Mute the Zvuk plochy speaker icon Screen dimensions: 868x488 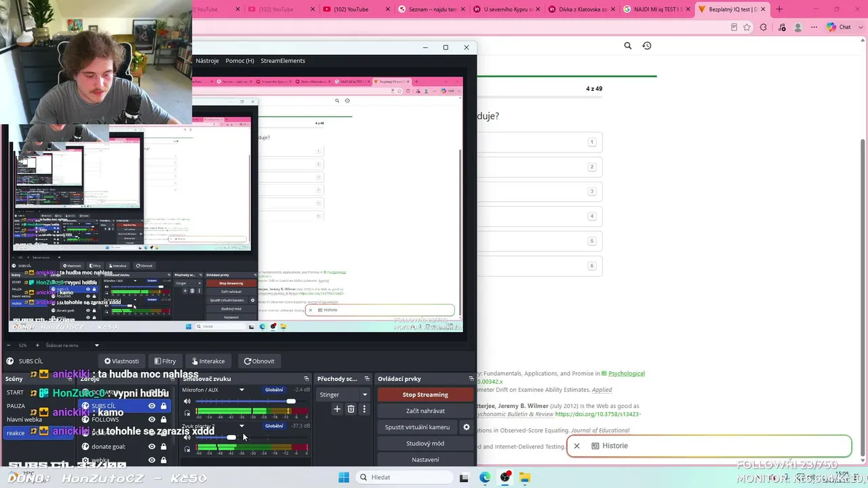(x=187, y=437)
